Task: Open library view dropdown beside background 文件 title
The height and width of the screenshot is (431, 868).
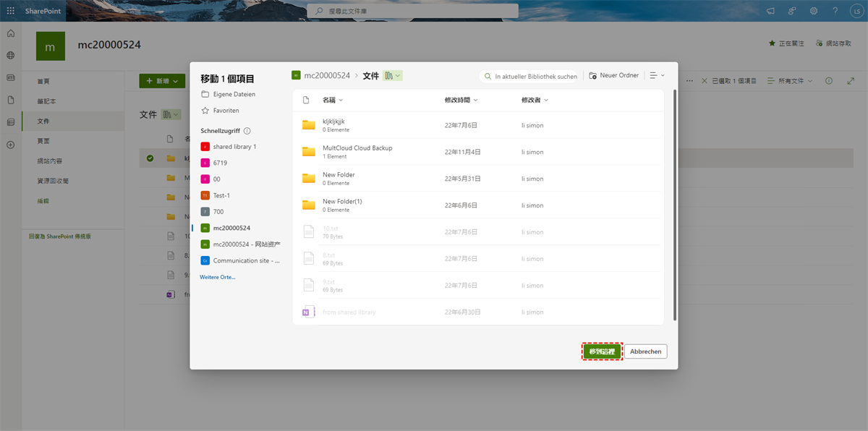Action: tap(171, 114)
